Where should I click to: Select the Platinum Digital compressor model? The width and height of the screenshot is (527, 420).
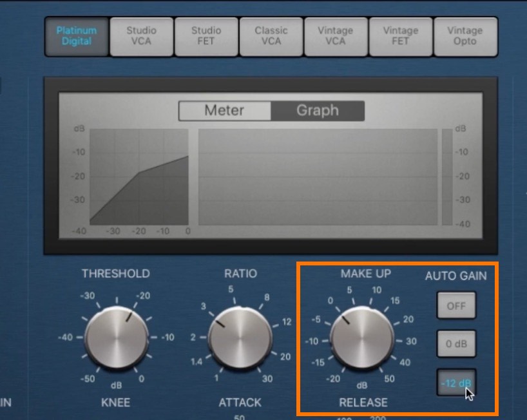(76, 36)
